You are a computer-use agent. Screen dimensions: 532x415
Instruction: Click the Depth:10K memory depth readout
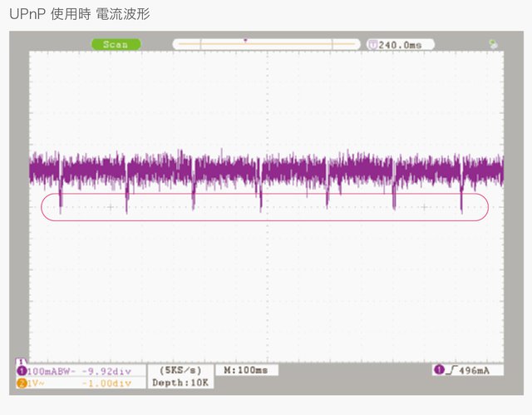pos(180,383)
